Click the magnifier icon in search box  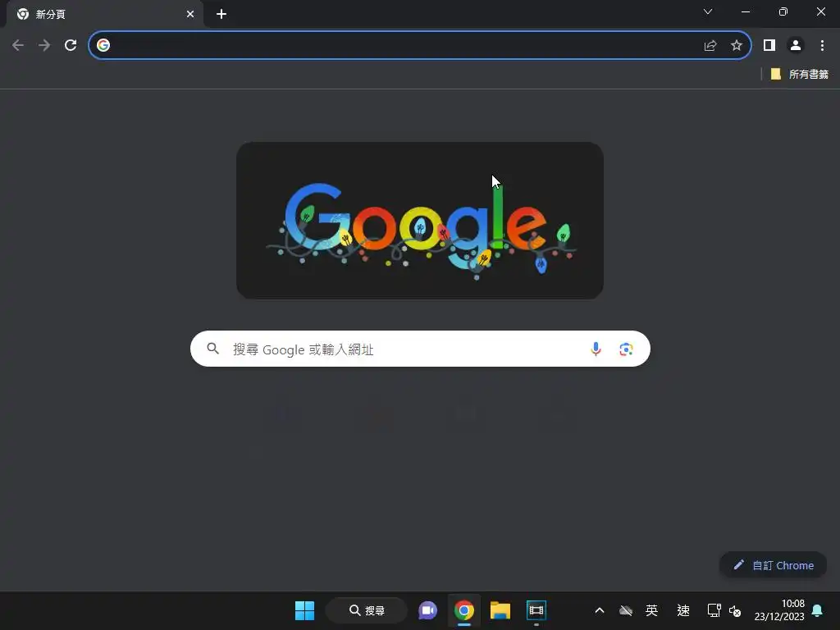point(212,349)
